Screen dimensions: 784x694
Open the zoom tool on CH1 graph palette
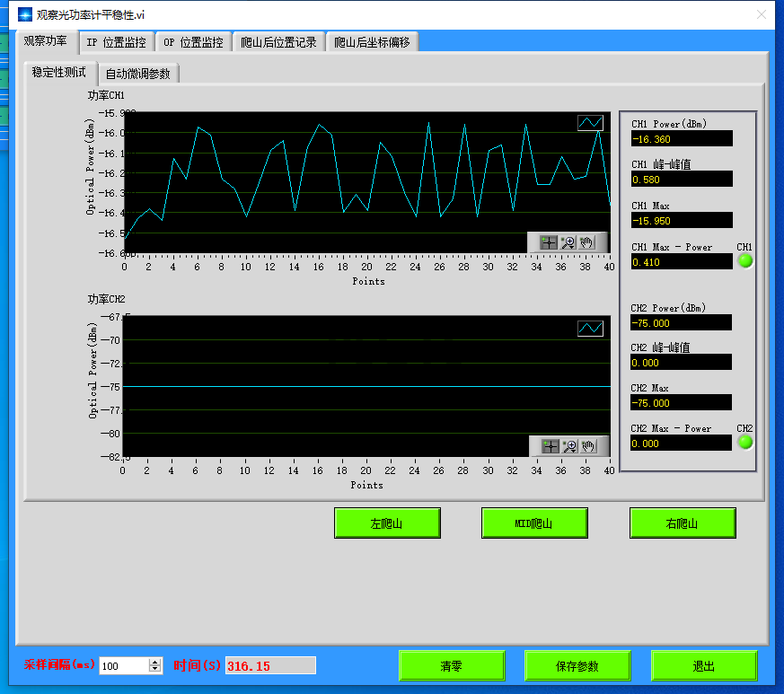pos(568,242)
